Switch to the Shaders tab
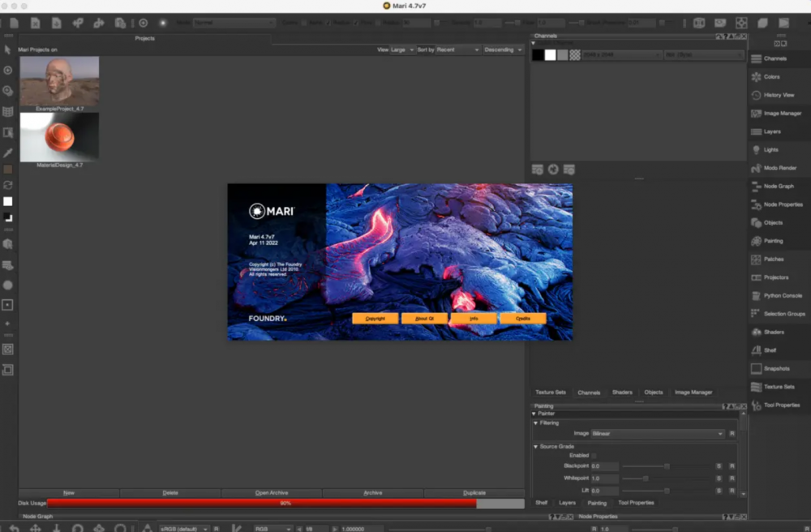Viewport: 811px width, 532px height. pos(622,393)
